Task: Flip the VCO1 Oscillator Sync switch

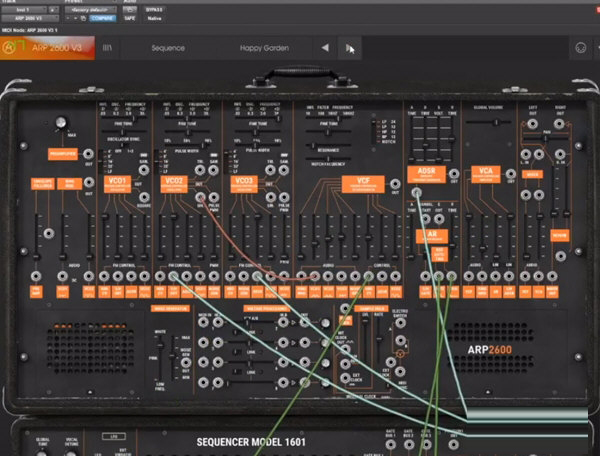Action: click(x=122, y=145)
